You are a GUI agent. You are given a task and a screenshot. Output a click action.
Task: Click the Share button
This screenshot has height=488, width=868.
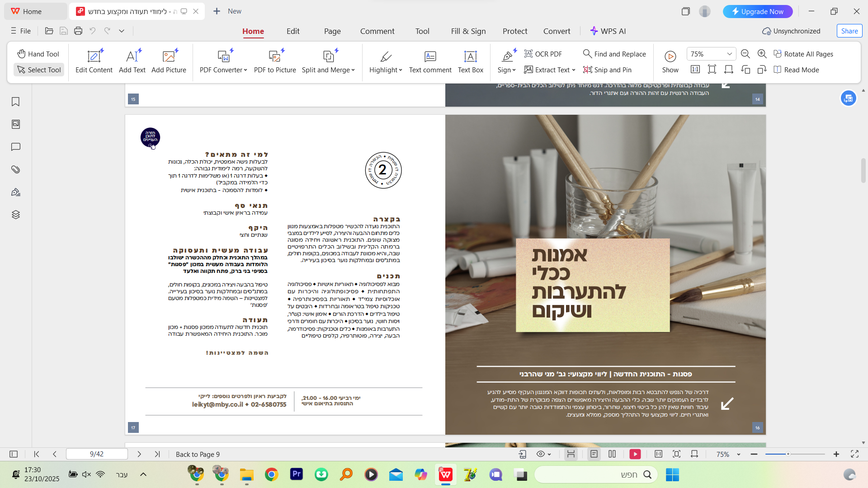pos(849,31)
